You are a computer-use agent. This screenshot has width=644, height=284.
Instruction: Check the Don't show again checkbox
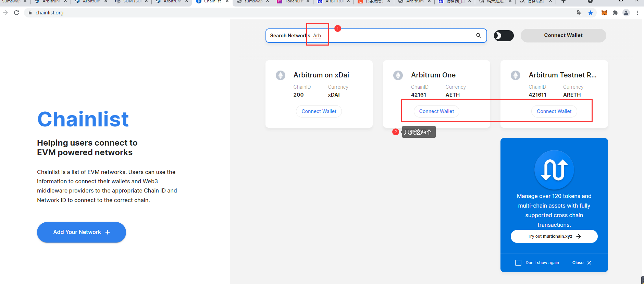[x=518, y=263]
